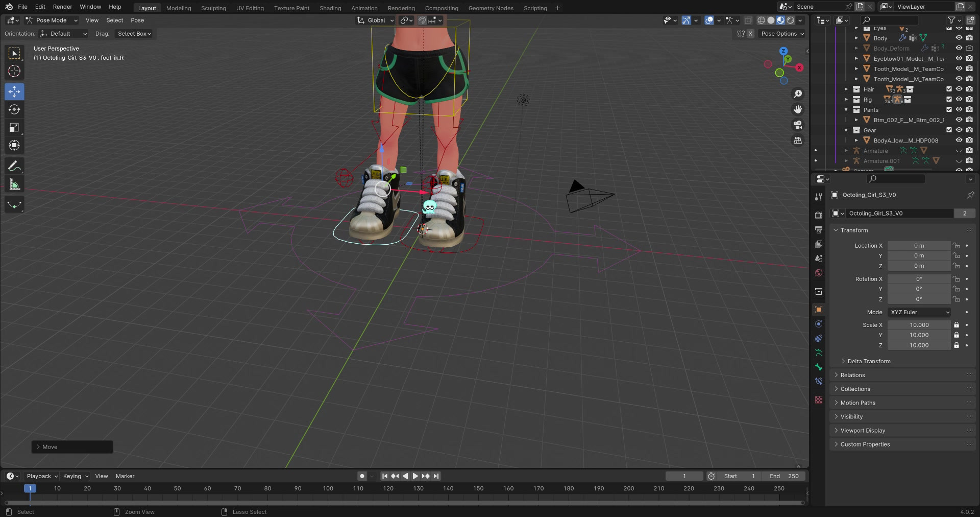This screenshot has width=980, height=517.
Task: Open the Tool properties tab
Action: pos(819,197)
